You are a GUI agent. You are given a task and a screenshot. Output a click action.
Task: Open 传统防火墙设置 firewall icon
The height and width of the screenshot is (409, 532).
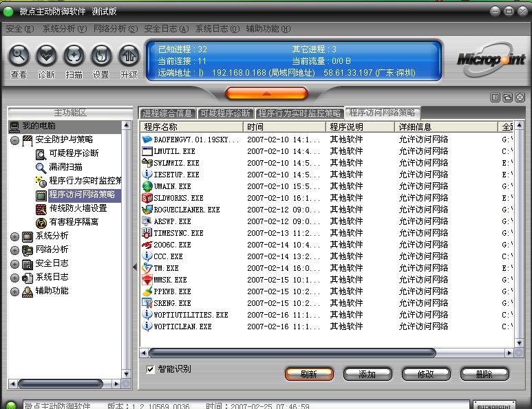pos(41,210)
